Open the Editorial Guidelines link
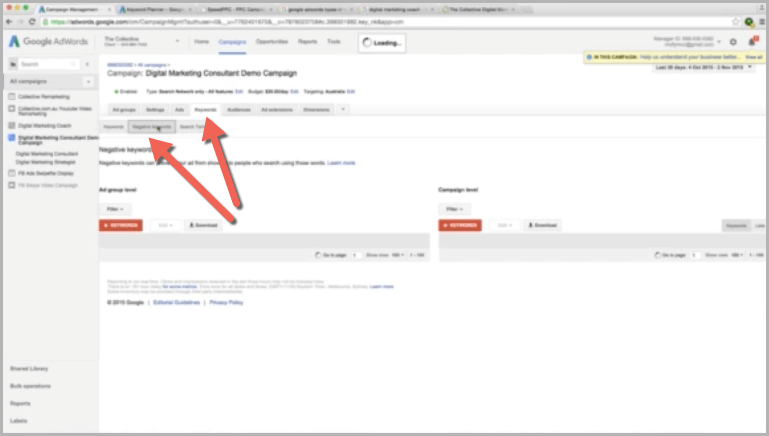 177,303
